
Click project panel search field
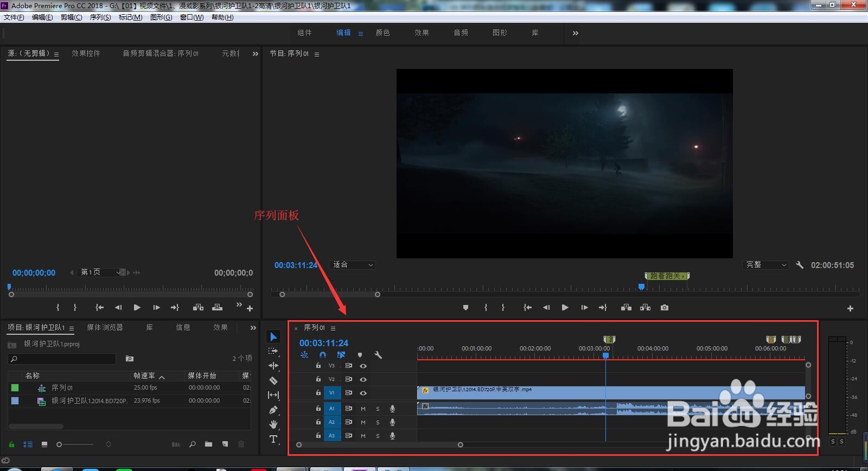click(x=62, y=359)
